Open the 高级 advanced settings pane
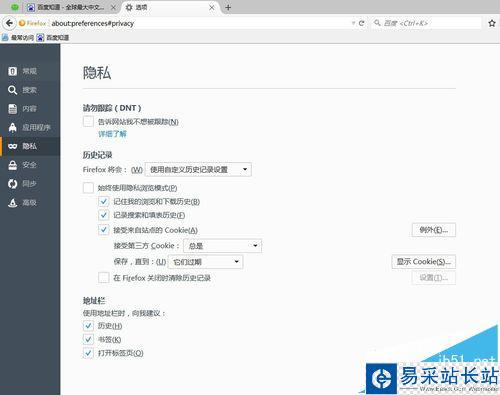The width and height of the screenshot is (500, 395). coord(30,202)
